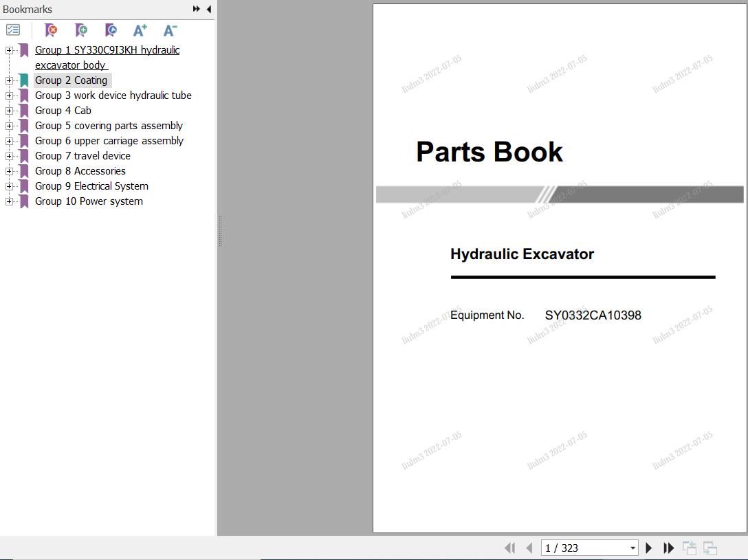Advance to the next page
This screenshot has width=748, height=560.
[x=649, y=548]
